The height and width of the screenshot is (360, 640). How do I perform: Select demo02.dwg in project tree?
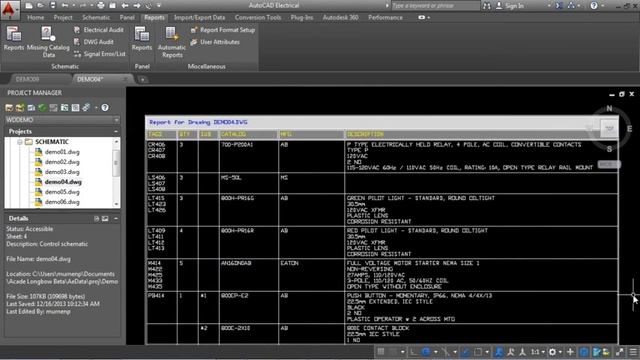click(62, 162)
